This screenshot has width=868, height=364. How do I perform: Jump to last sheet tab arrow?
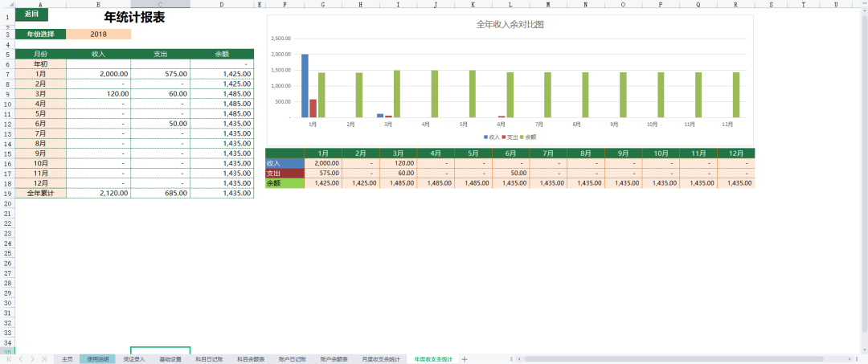pos(43,359)
